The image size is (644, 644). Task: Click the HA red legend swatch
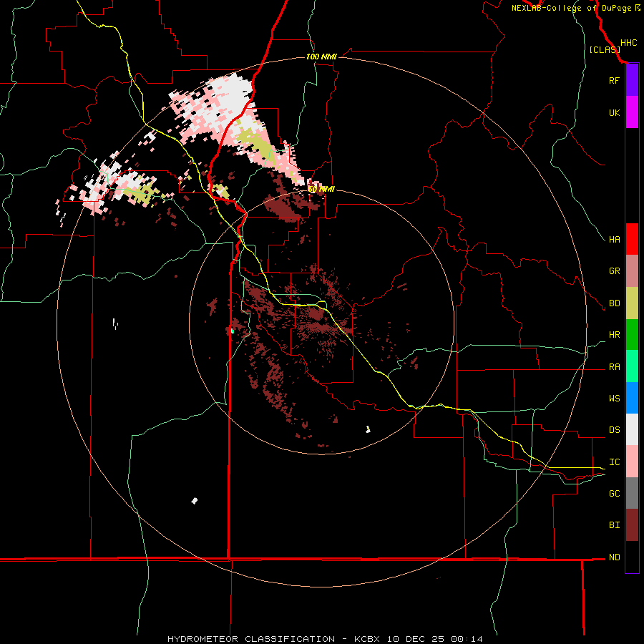(x=632, y=239)
